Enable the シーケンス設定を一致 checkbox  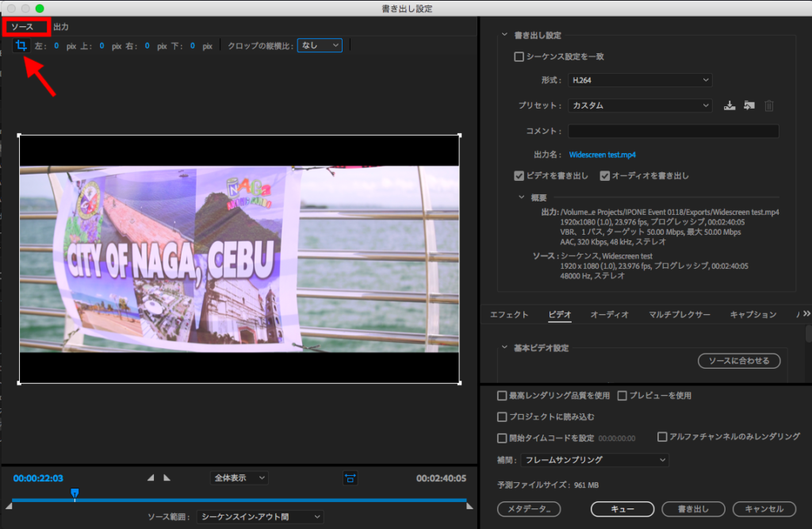519,57
